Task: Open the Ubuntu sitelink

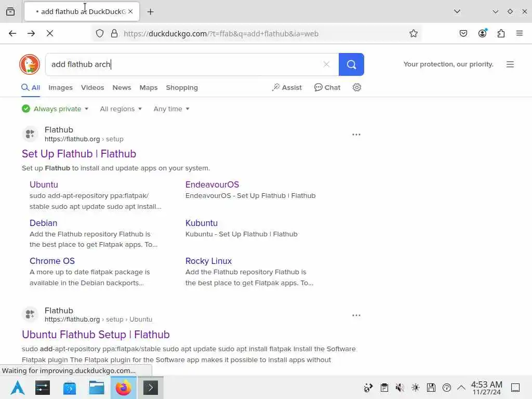Action: pos(44,184)
